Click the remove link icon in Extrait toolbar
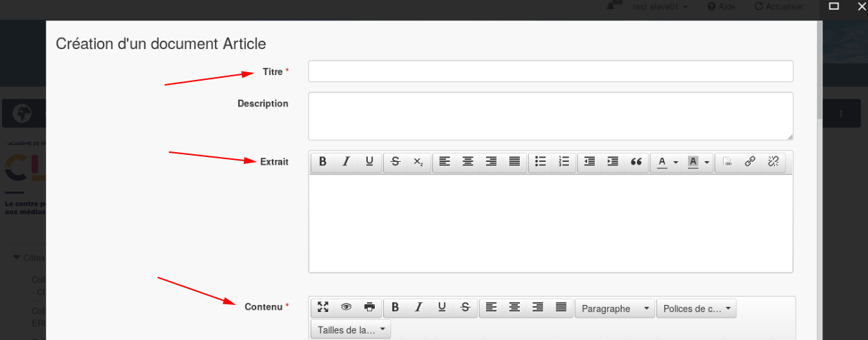 (x=773, y=162)
